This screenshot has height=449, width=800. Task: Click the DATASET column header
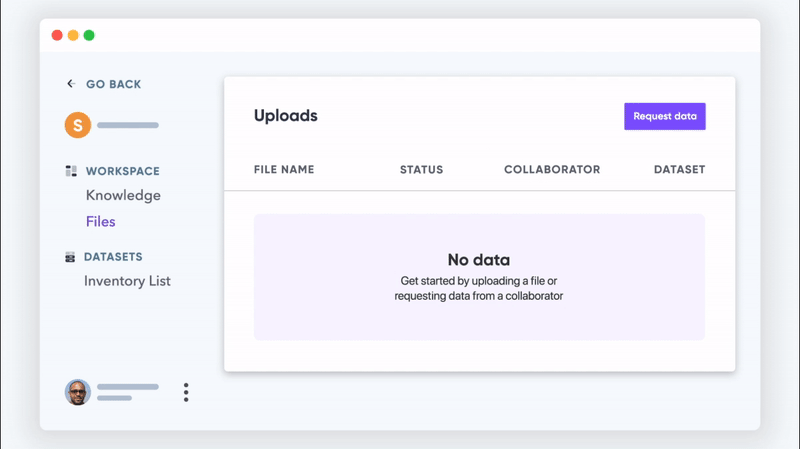point(679,169)
